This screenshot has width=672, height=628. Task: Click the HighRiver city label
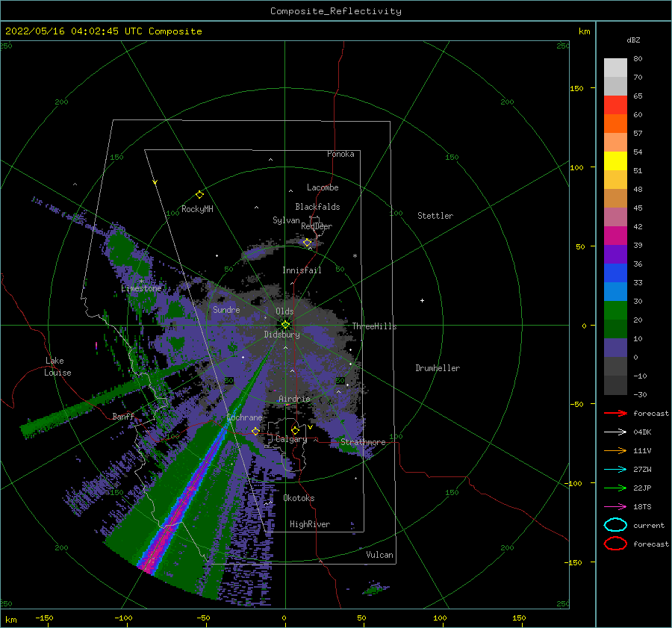310,524
